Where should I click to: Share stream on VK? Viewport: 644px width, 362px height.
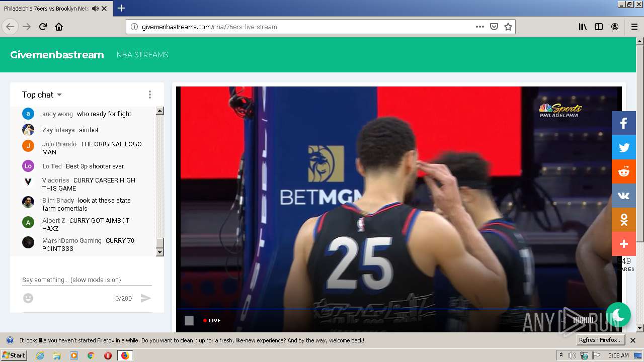coord(624,196)
